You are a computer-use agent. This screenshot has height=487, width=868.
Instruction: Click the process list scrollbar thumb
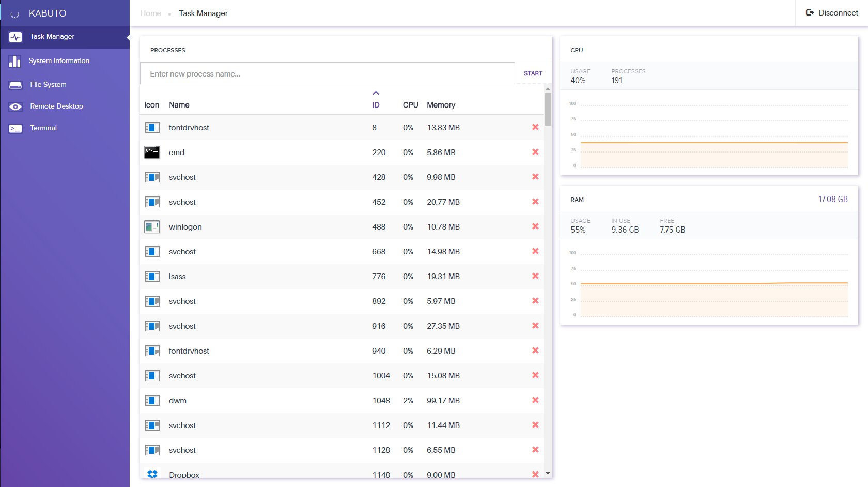(548, 109)
